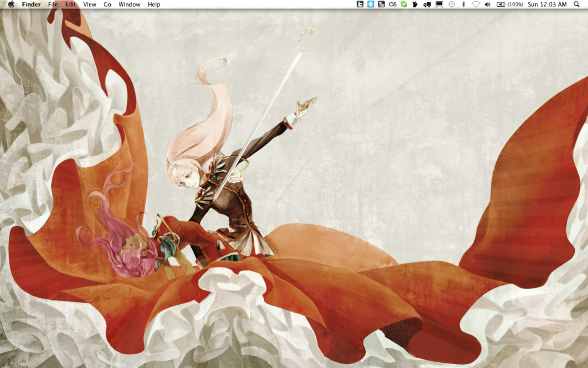
Task: Click the clock showing Sun 12:03 AM
Action: (547, 5)
